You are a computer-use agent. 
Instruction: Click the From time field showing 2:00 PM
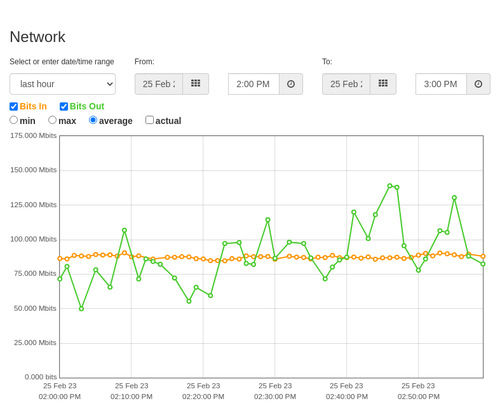tap(254, 84)
